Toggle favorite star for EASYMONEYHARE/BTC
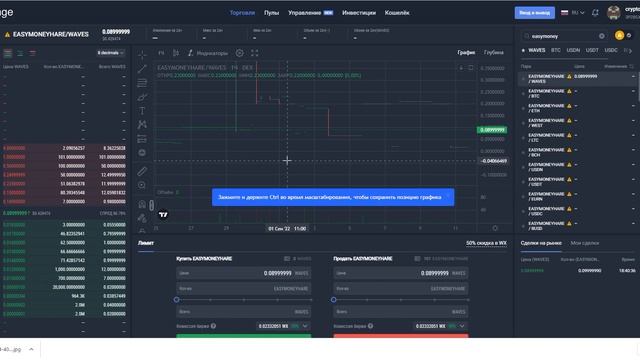The width and height of the screenshot is (640, 360). pos(523,93)
